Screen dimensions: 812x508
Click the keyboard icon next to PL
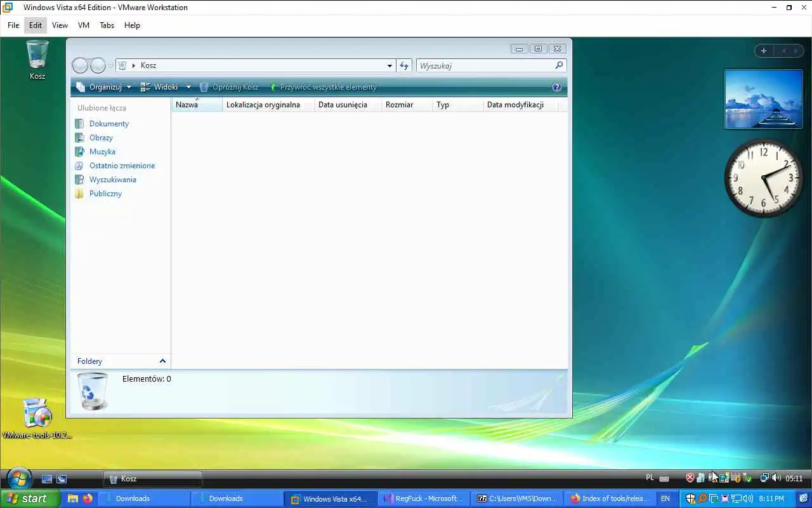pyautogui.click(x=664, y=479)
